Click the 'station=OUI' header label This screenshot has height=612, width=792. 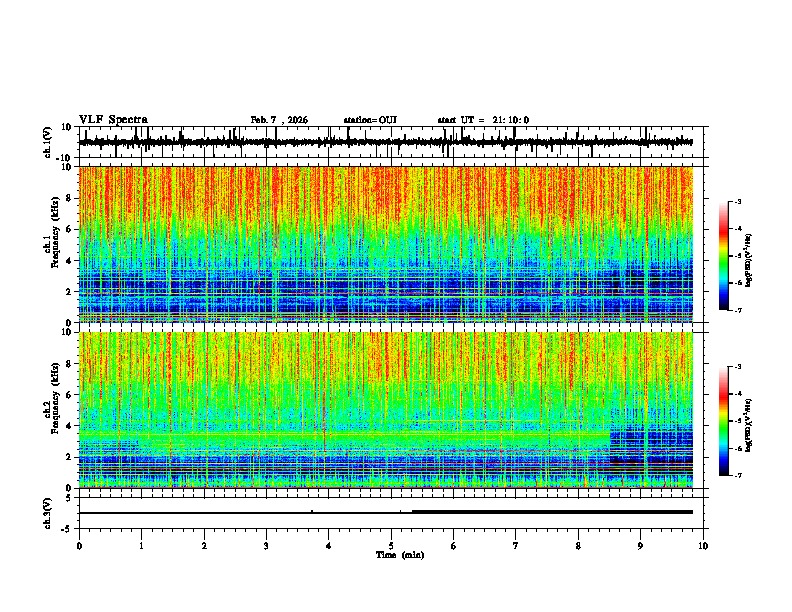point(370,120)
